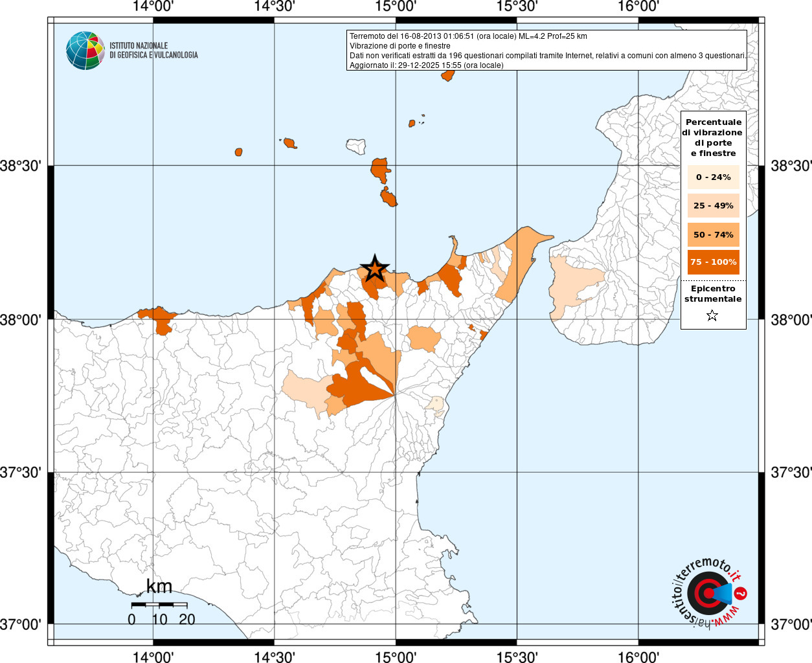Image resolution: width=812 pixels, height=663 pixels.
Task: Click the bottom axis label 14°30'
Action: (x=275, y=657)
